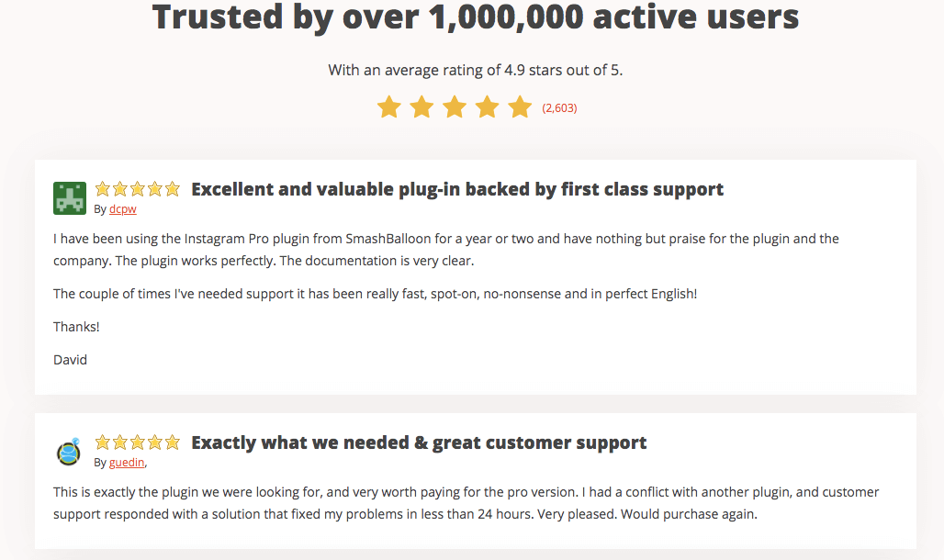This screenshot has height=560, width=944.
Task: Click the second large gold rating star
Action: [421, 107]
